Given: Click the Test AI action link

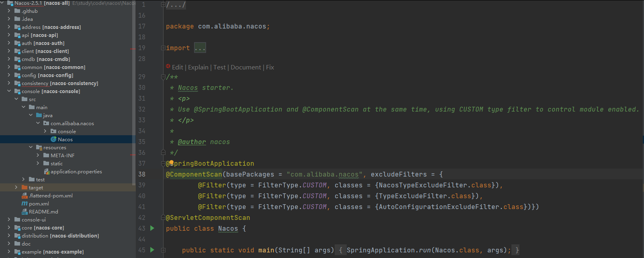Looking at the screenshot, I should (x=220, y=67).
